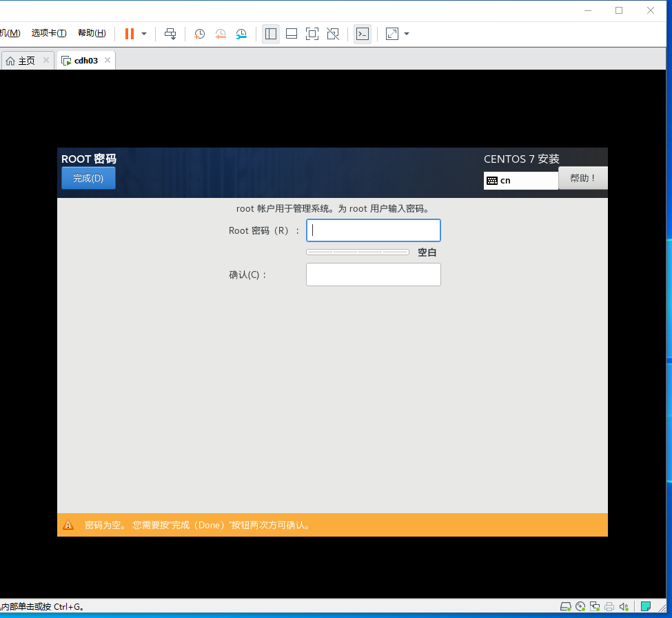672x618 pixels.
Task: Minimize the VMware window
Action: (x=588, y=11)
